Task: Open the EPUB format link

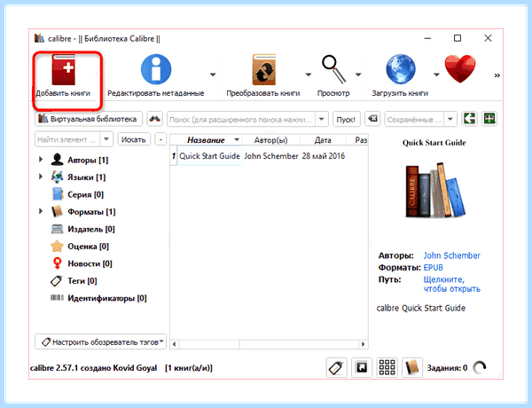Action: pyautogui.click(x=434, y=268)
